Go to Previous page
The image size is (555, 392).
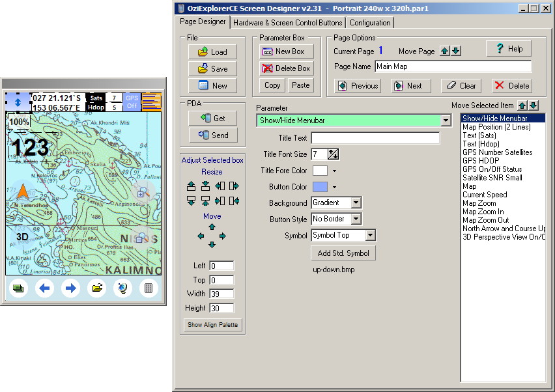(358, 86)
